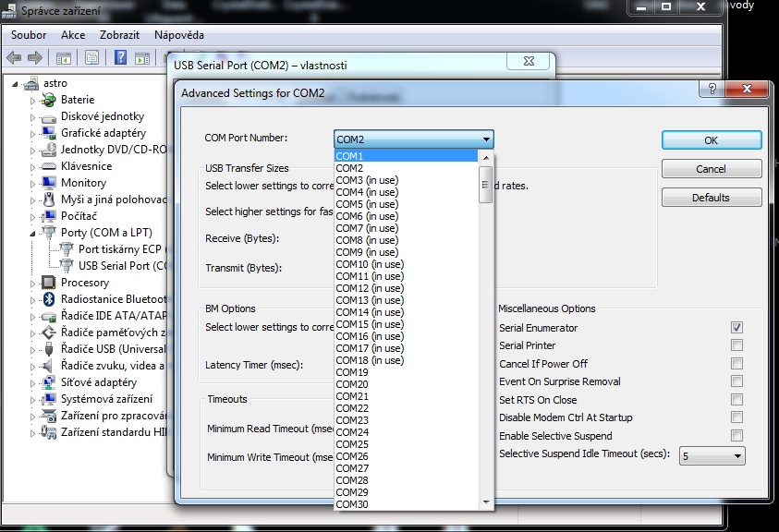The height and width of the screenshot is (532, 779).
Task: Select USB Serial Port in device tree
Action: click(120, 266)
